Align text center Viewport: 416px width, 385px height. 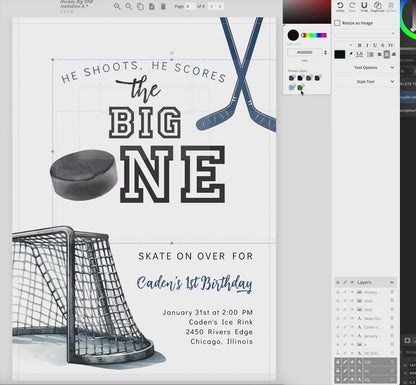[387, 54]
